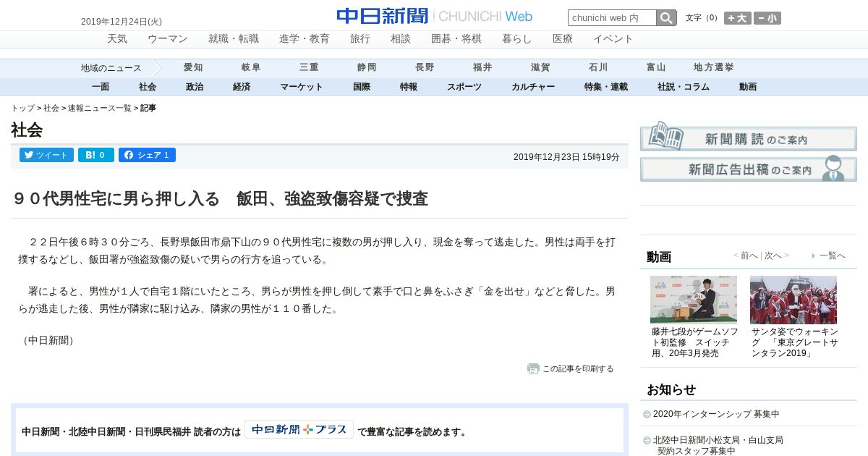This screenshot has height=456, width=868.
Task: Open the 中日新聞 CHUNICHI Web logo
Action: coord(435,16)
